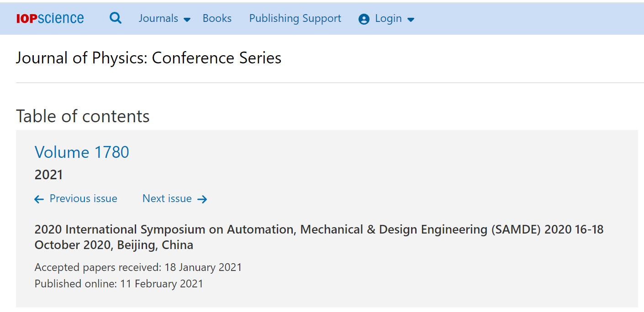The image size is (644, 312).
Task: Click the left arrow before Previous issue
Action: point(39,199)
